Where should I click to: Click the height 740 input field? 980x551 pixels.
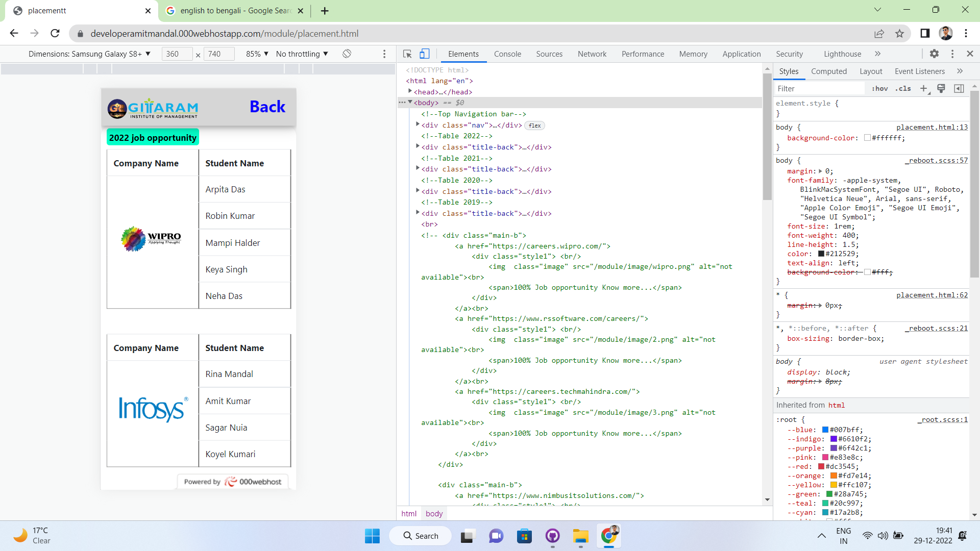click(x=219, y=54)
